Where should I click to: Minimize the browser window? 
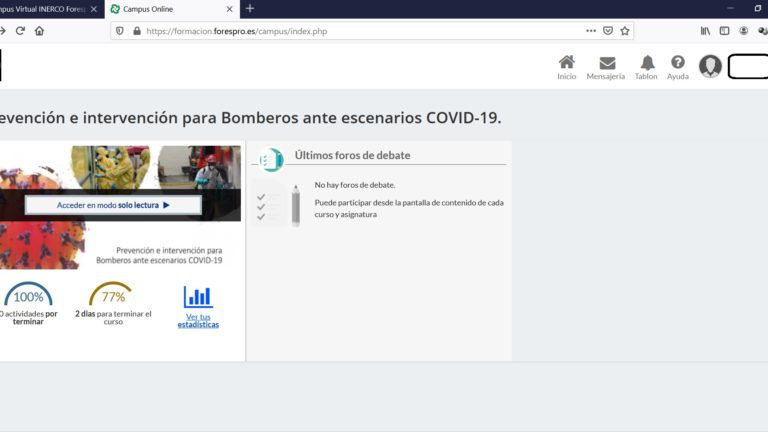tap(730, 8)
